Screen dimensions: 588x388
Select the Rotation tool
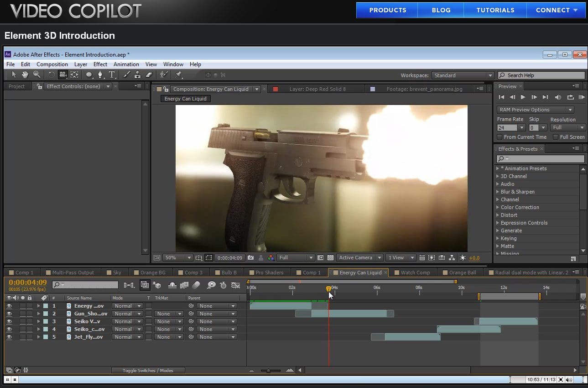(52, 74)
